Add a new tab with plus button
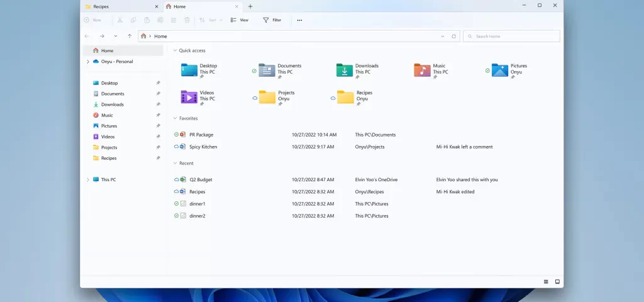This screenshot has height=302, width=644. coord(250,6)
